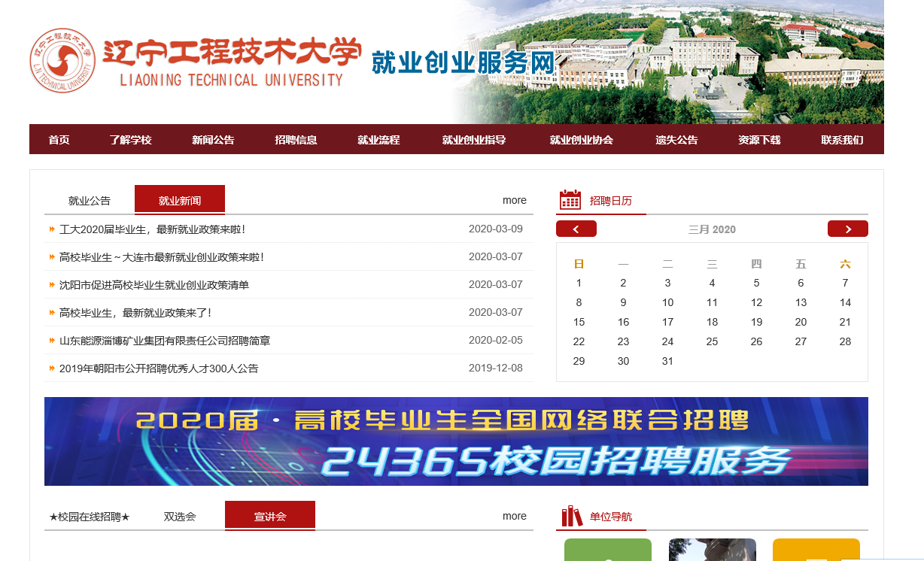Switch to the 就业公告 tab
The image size is (924, 561).
pos(90,201)
